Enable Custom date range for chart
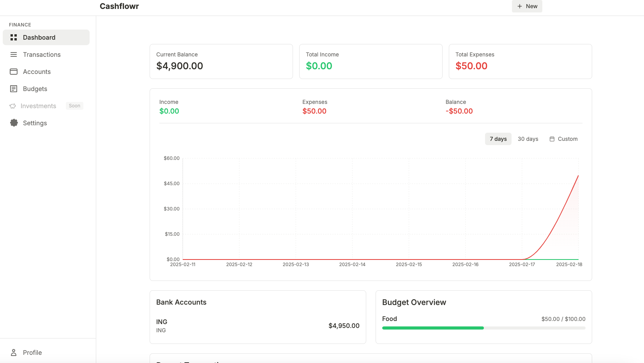The height and width of the screenshot is (363, 644). pos(563,139)
